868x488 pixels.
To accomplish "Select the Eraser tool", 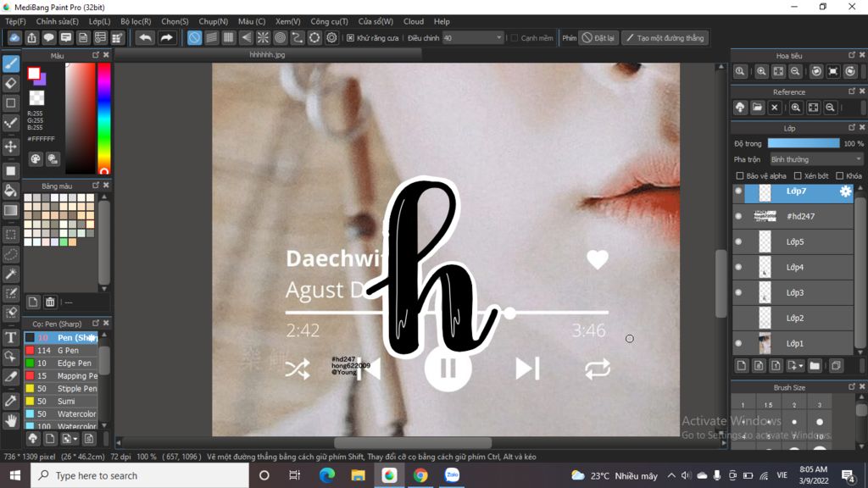I will 11,84.
